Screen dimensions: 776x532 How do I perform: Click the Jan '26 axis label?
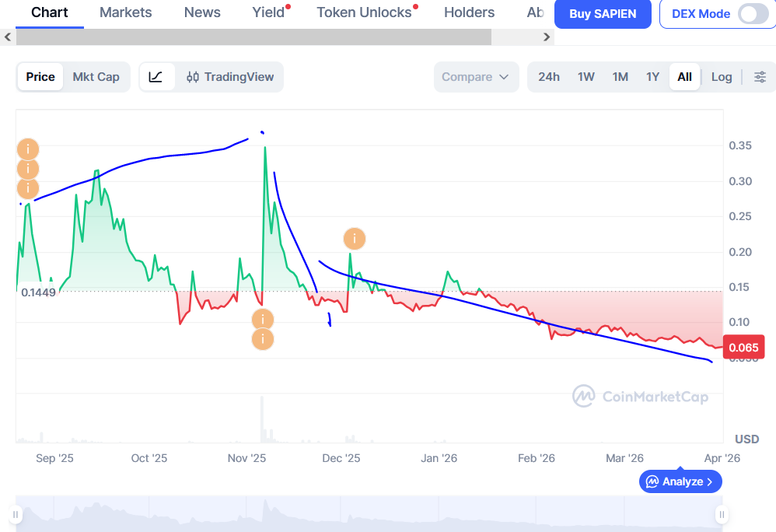click(439, 458)
